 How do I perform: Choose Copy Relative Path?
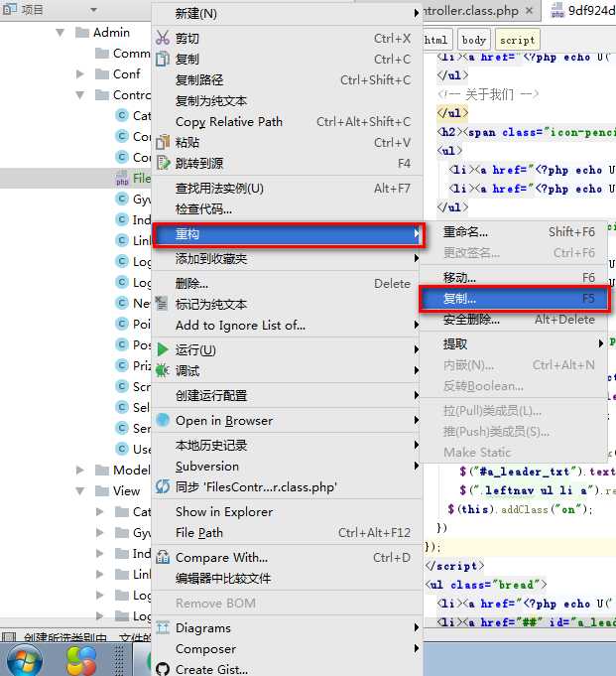[288, 121]
